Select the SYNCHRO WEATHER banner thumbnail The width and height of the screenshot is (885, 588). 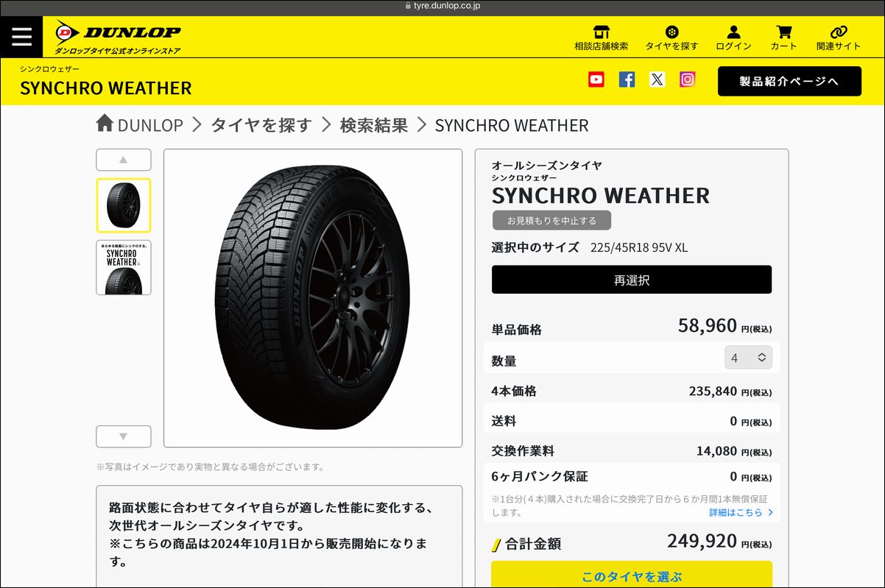click(x=124, y=267)
